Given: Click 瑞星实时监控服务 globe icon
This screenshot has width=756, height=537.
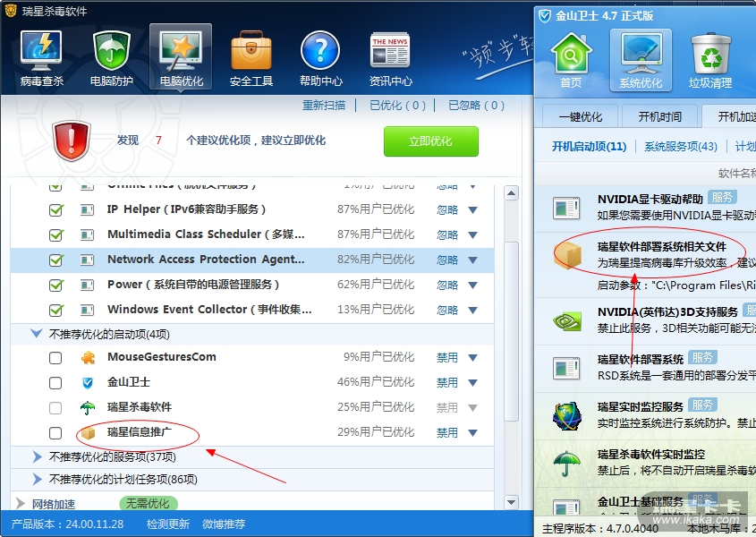Looking at the screenshot, I should 567,416.
